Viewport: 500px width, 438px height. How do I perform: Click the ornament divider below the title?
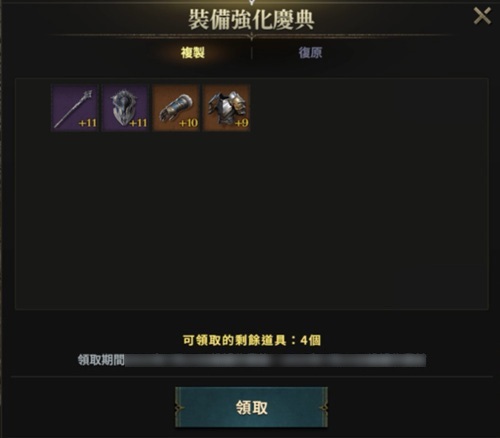pyautogui.click(x=252, y=36)
